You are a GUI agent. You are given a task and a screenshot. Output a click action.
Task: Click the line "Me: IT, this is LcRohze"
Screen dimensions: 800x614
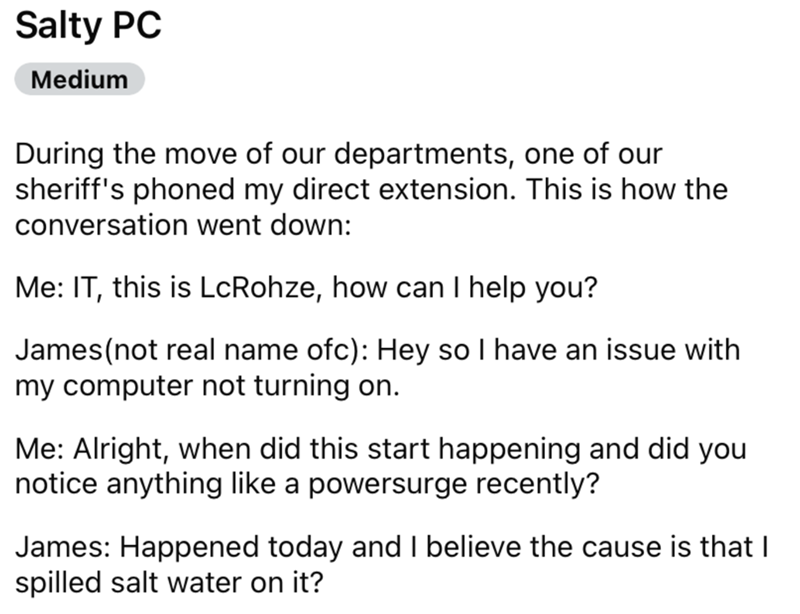click(306, 287)
